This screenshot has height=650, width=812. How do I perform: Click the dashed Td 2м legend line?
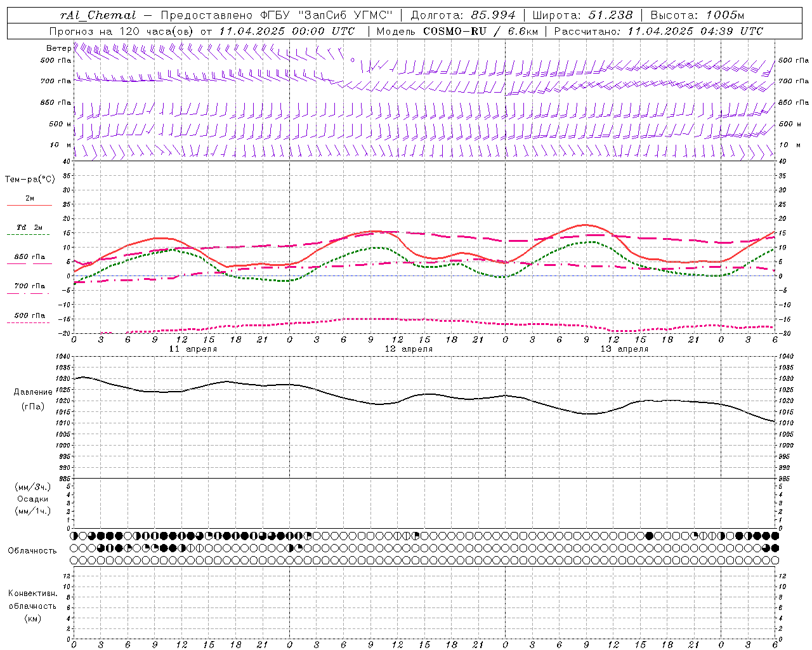[28, 234]
